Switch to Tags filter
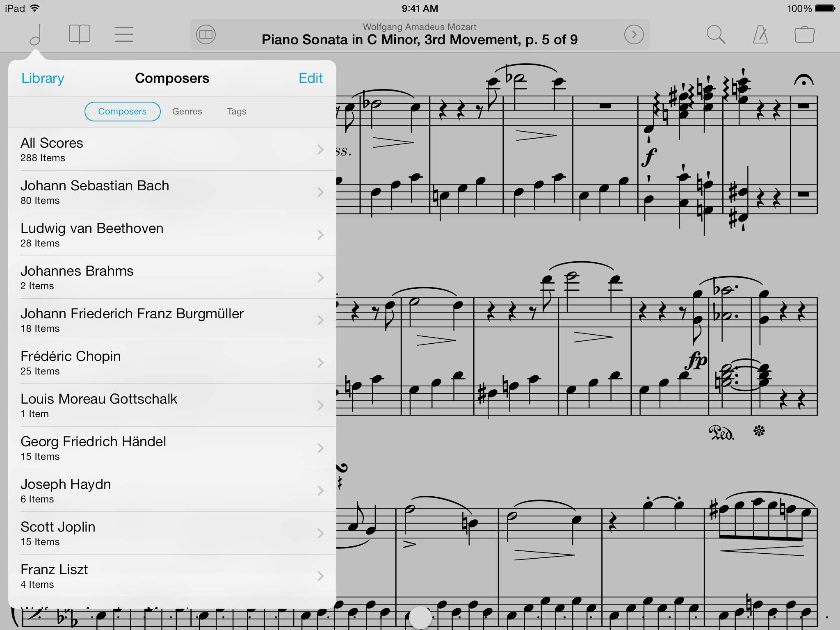 pos(237,111)
